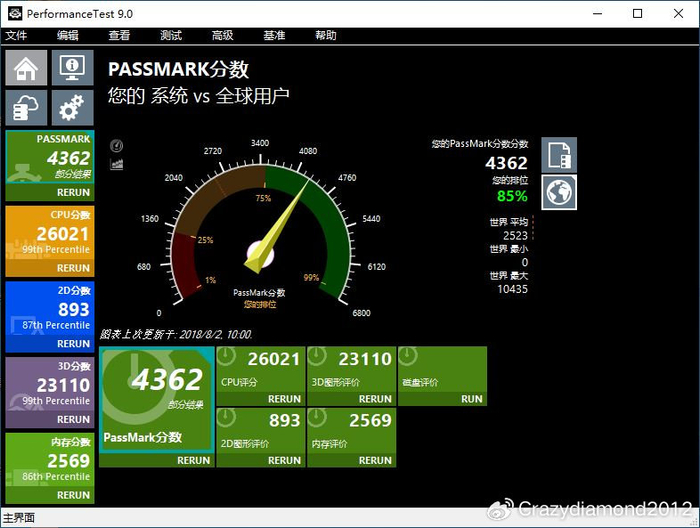Rerun the 3D图形评价 test tile
The height and width of the screenshot is (528, 700).
pyautogui.click(x=375, y=399)
